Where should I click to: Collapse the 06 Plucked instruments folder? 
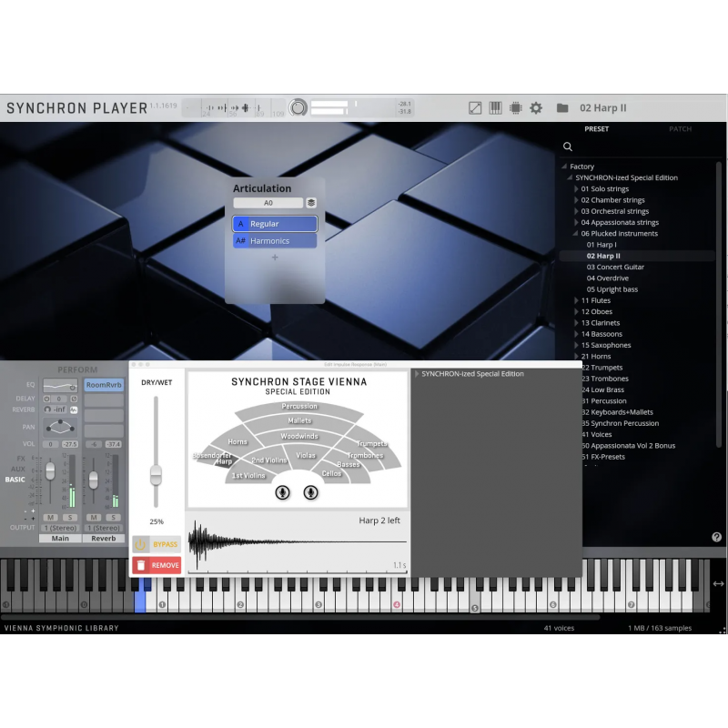(x=573, y=233)
